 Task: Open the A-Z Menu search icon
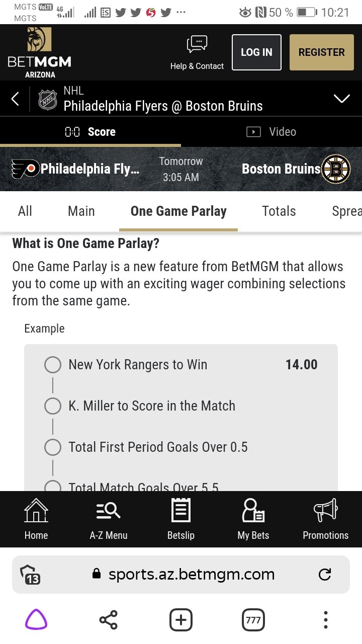108,511
